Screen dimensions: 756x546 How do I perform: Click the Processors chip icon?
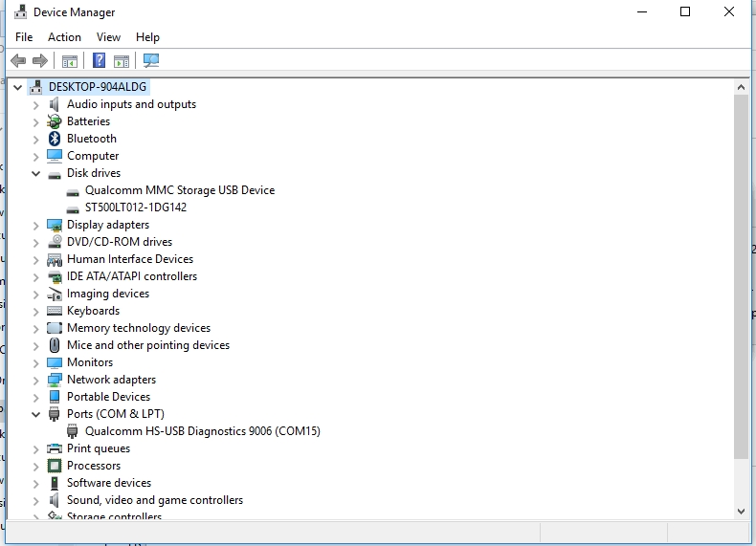(55, 466)
